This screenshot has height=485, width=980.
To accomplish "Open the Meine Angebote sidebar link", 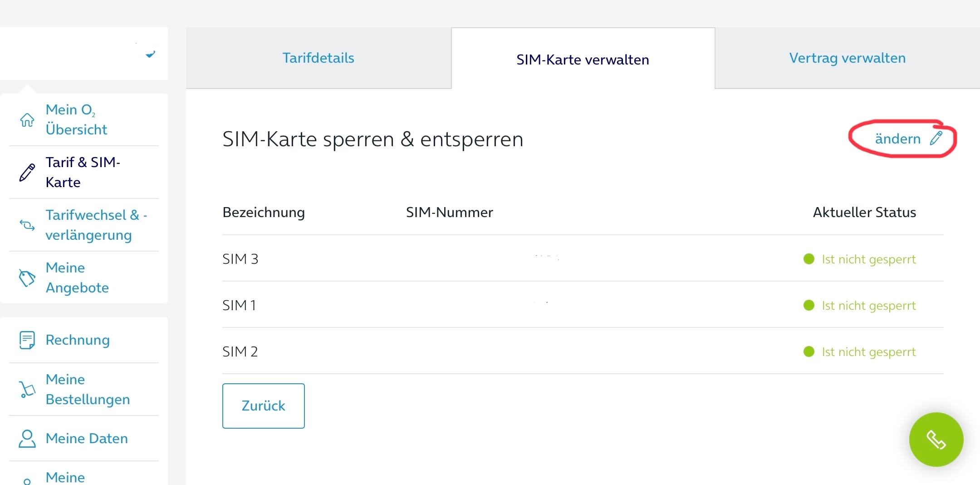I will click(x=77, y=277).
